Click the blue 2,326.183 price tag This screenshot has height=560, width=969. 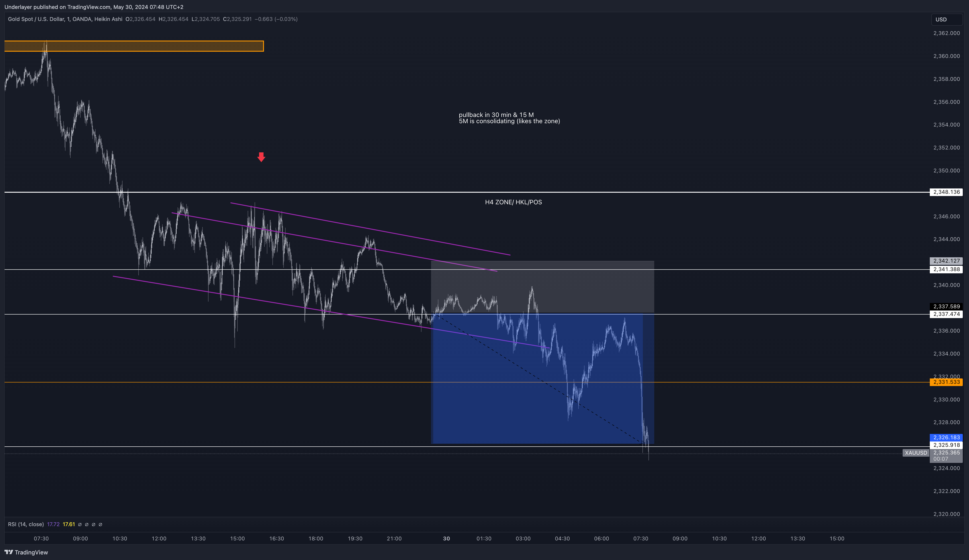(946, 437)
